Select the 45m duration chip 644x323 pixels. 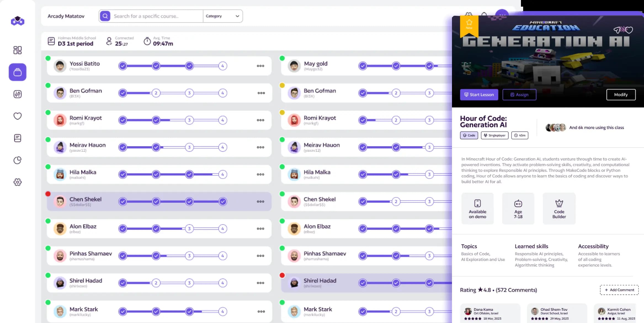520,135
